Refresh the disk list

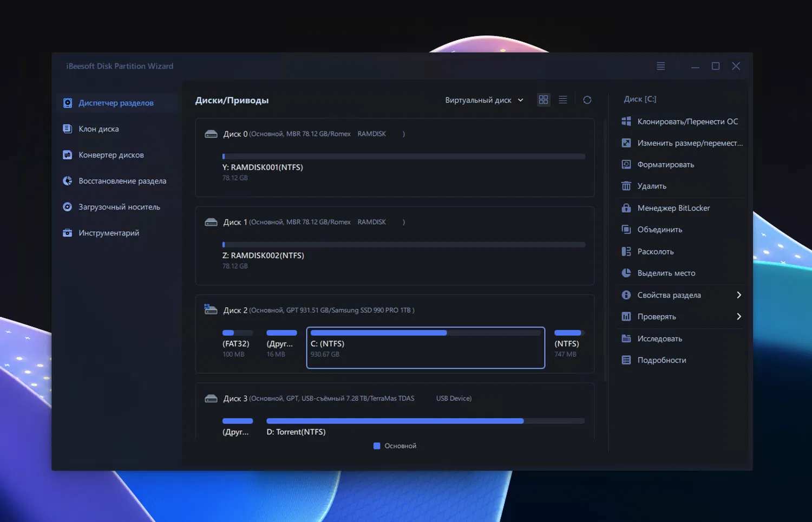click(587, 100)
